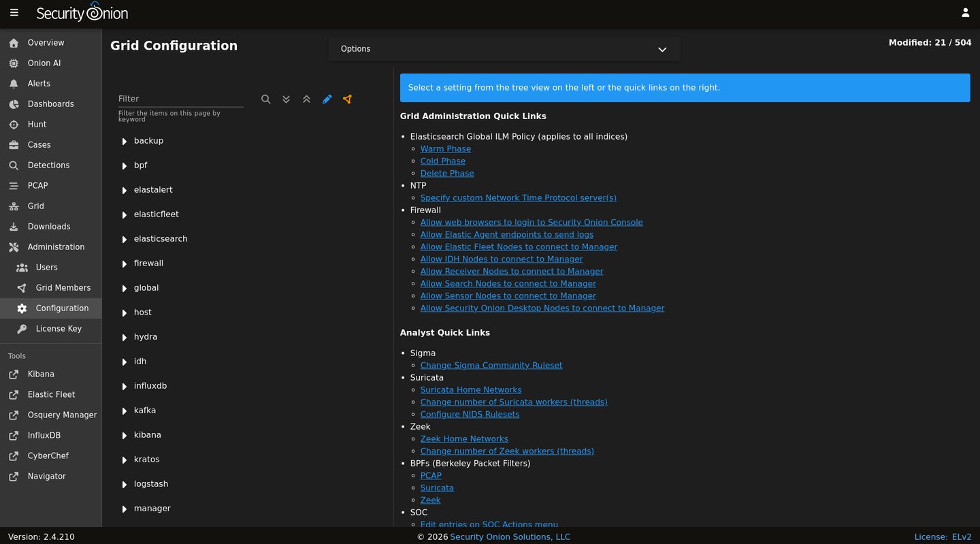Click the Navigator external link icon
Viewport: 980px width, 544px height.
[14, 477]
